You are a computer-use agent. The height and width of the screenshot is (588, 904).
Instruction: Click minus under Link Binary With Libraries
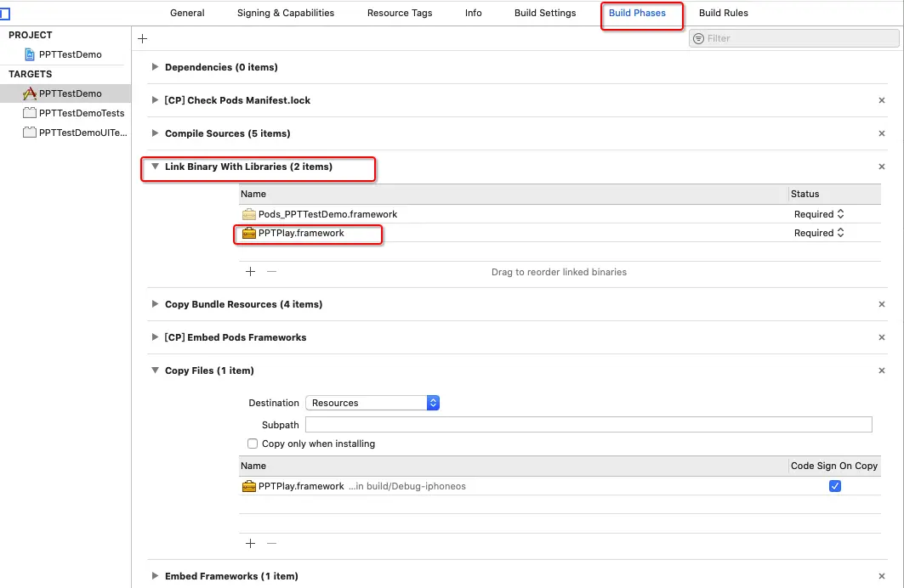click(271, 272)
